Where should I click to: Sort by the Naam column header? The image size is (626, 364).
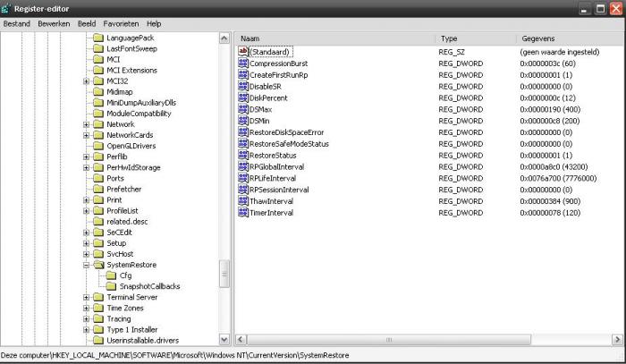(335, 38)
